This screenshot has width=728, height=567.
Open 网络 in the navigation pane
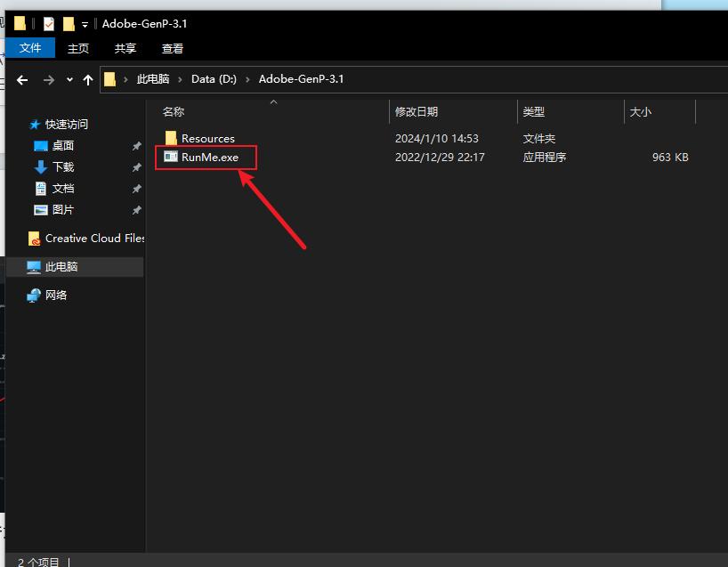click(56, 296)
